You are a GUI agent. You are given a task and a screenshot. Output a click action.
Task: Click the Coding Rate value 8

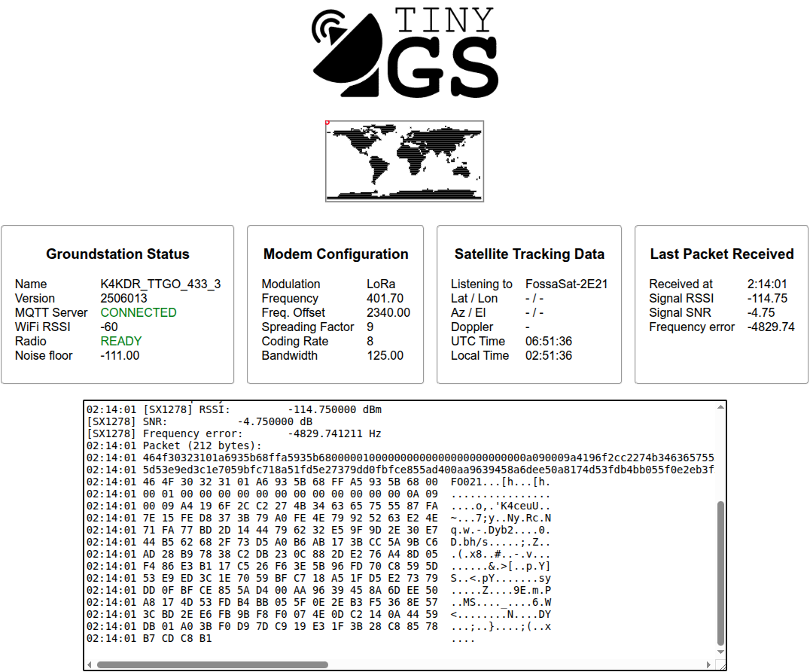pos(370,341)
